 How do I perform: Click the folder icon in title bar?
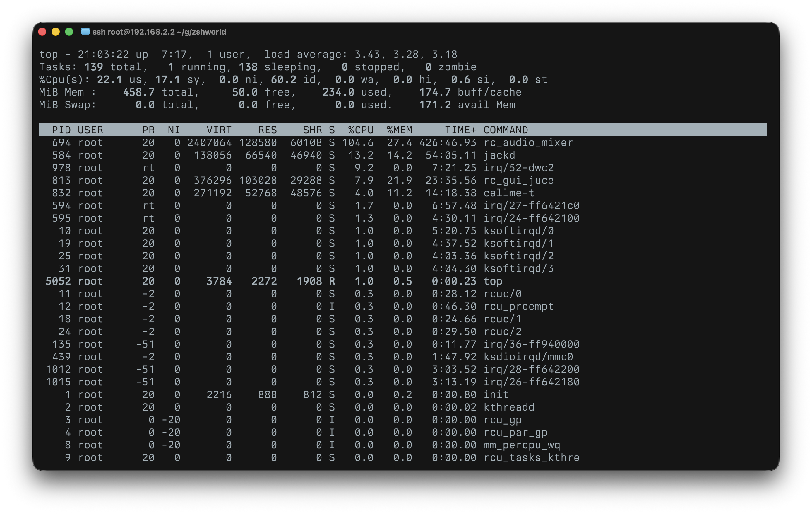[85, 31]
